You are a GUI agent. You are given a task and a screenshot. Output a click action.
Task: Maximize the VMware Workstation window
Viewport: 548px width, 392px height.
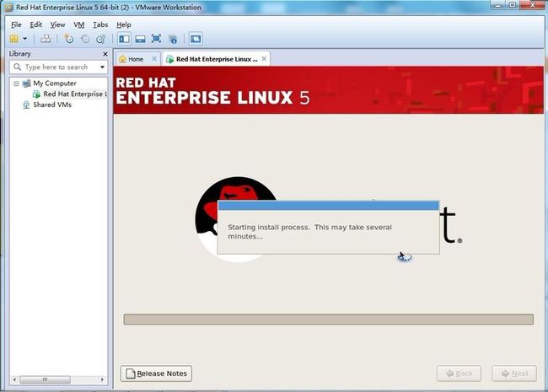pos(513,5)
